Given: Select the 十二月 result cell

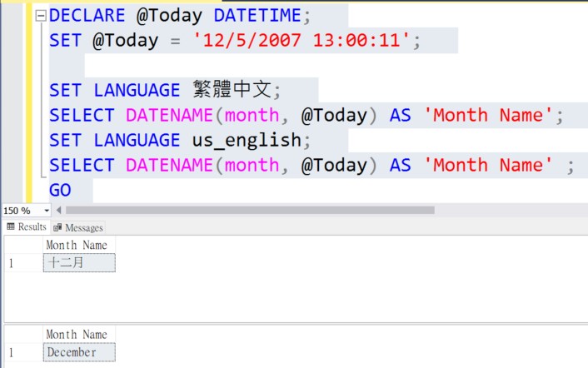Looking at the screenshot, I should (79, 262).
